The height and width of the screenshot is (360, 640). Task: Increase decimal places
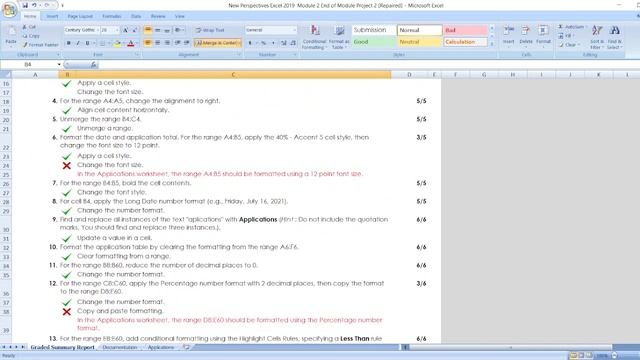pyautogui.click(x=283, y=43)
